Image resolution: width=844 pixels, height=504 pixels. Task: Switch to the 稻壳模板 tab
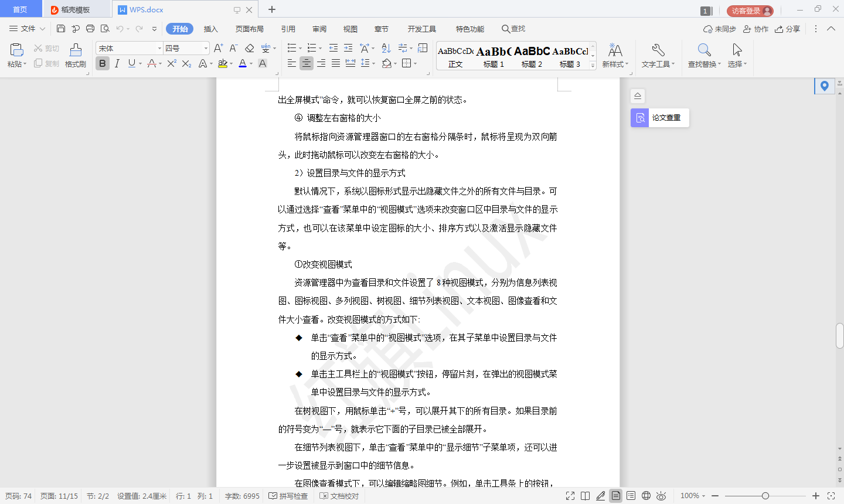(x=76, y=9)
